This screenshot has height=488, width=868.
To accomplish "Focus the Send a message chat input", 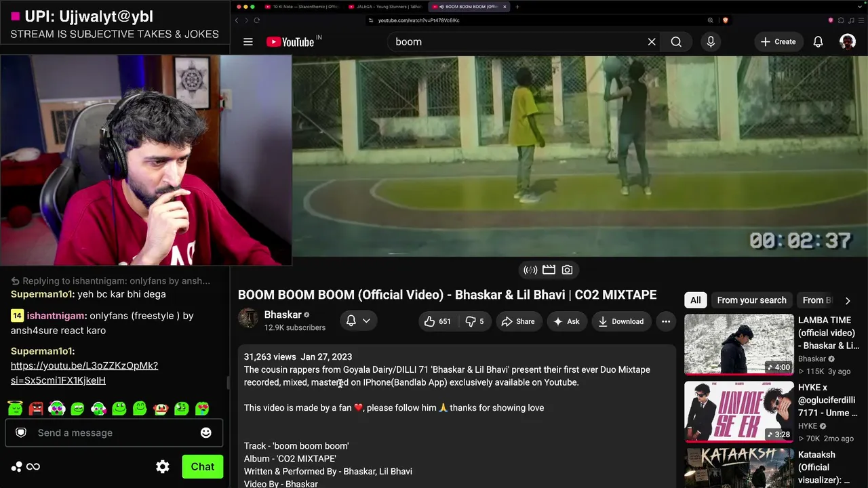I will click(114, 432).
